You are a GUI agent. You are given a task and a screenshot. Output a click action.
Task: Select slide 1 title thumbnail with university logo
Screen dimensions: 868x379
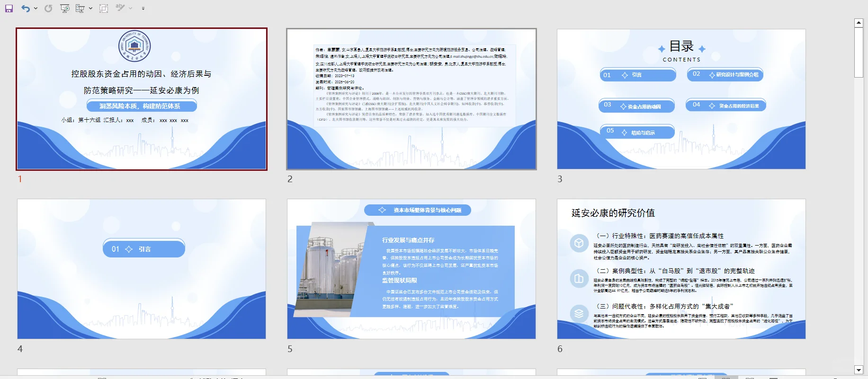[142, 99]
